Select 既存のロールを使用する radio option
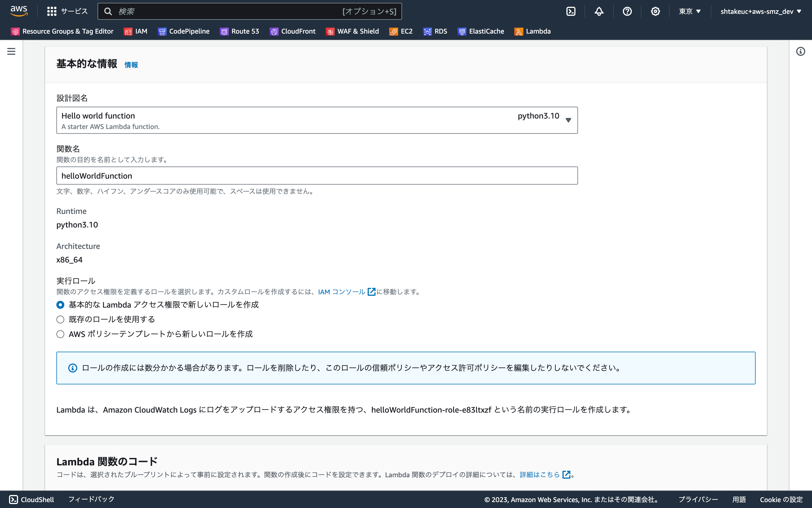 point(60,319)
